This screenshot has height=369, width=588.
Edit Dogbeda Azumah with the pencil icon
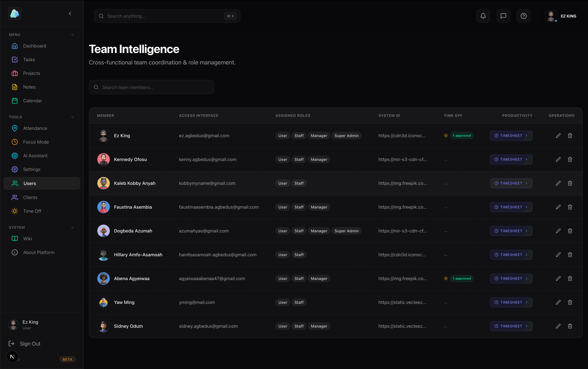tap(558, 231)
